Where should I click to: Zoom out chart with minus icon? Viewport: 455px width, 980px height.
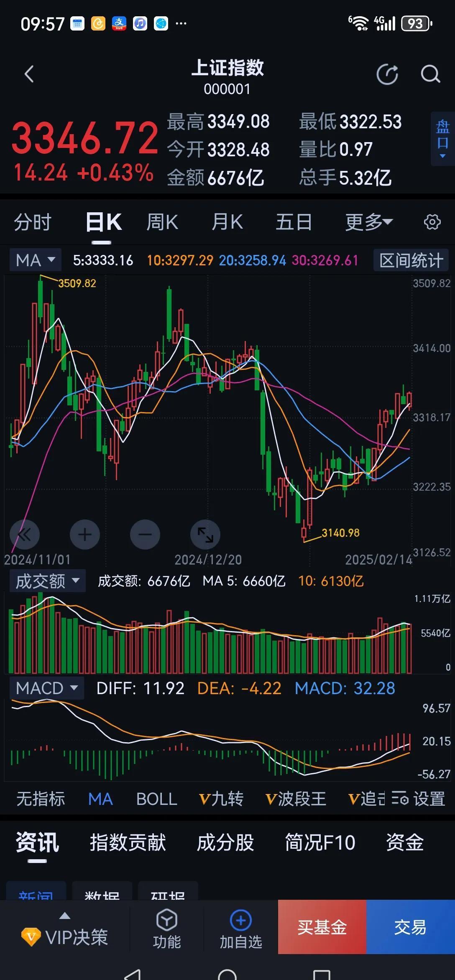click(145, 534)
